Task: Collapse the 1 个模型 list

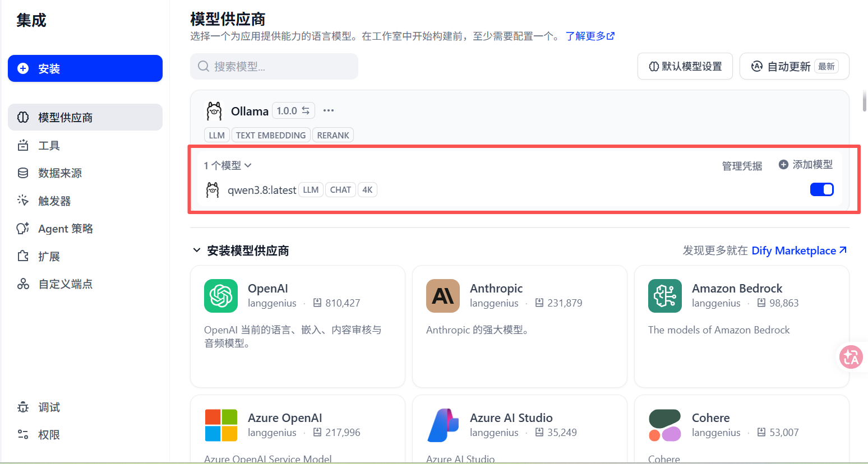Action: pyautogui.click(x=228, y=165)
